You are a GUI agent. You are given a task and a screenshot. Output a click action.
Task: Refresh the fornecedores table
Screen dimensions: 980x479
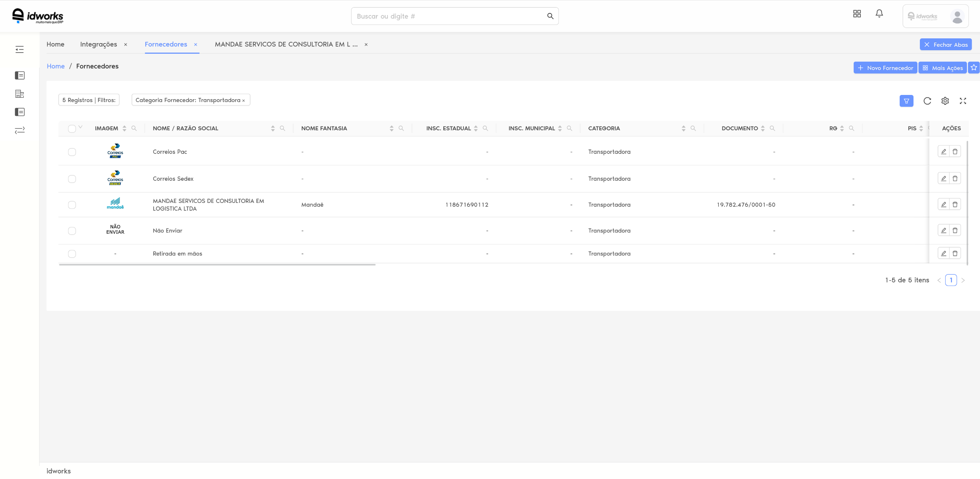(927, 101)
